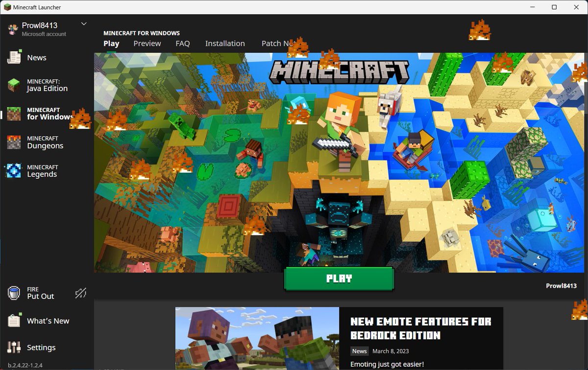
Task: Click the News tag on article
Action: coord(359,351)
